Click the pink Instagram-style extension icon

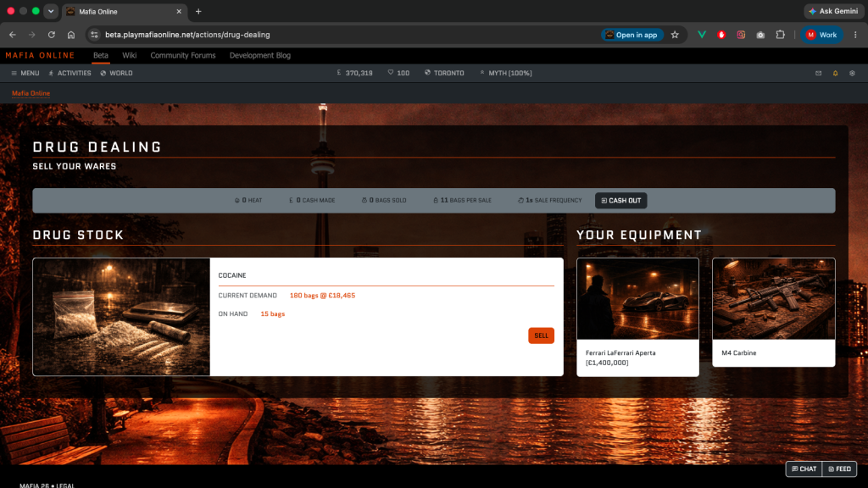pyautogui.click(x=741, y=34)
